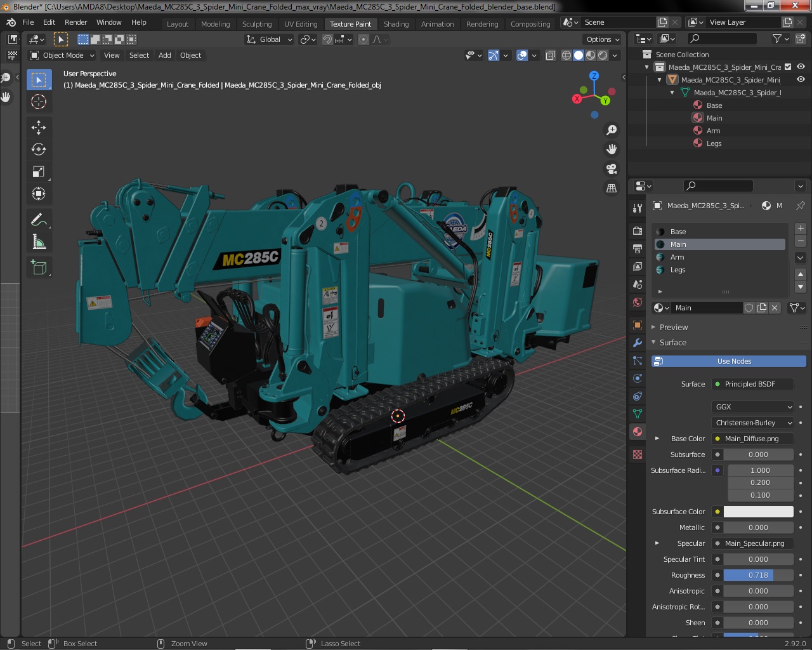Switch to the Modeling workspace tab

pos(215,24)
